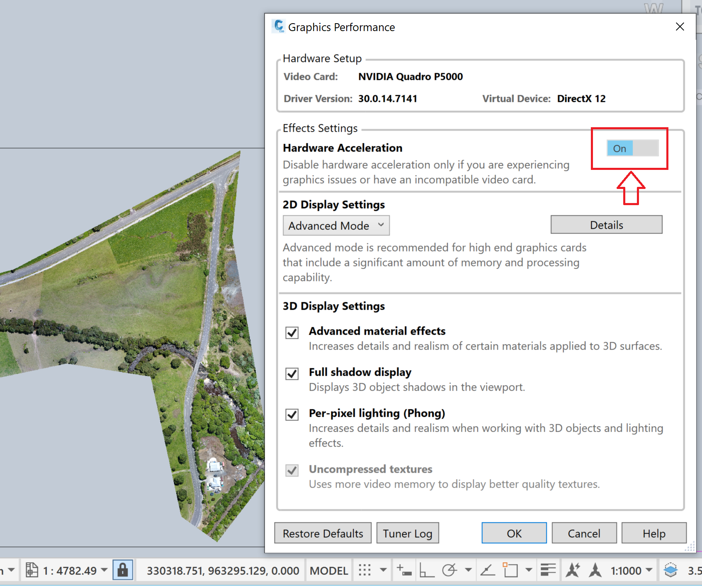Screen dimensions: 702x588
Task: Toggle annotation visibility icon in status bar
Action: coord(573,570)
